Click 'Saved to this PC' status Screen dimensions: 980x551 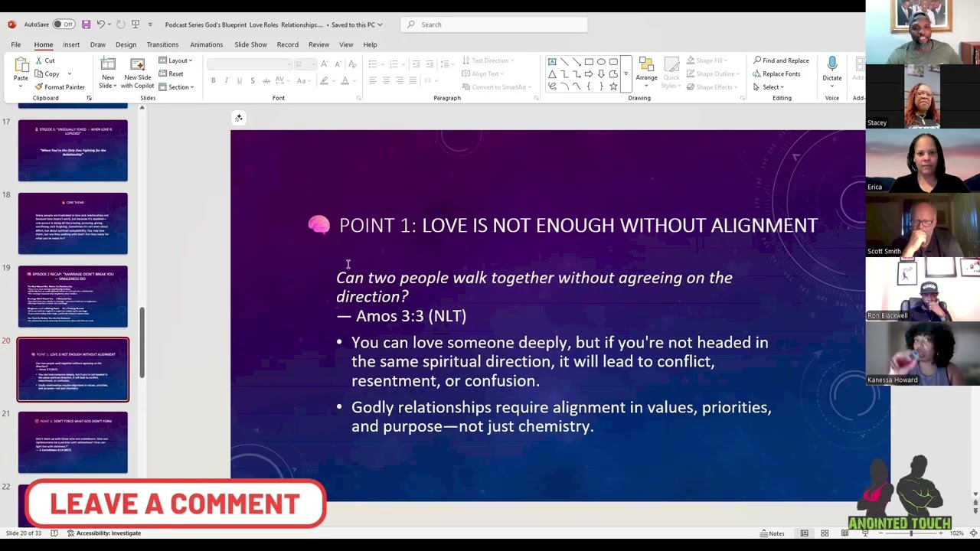pos(356,24)
